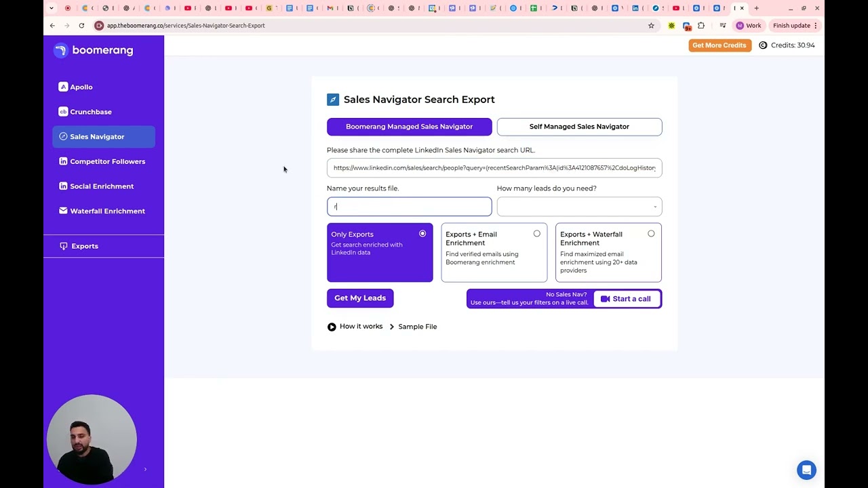Click the Boomerang logo
Viewport: 868px width, 488px height.
(94, 50)
